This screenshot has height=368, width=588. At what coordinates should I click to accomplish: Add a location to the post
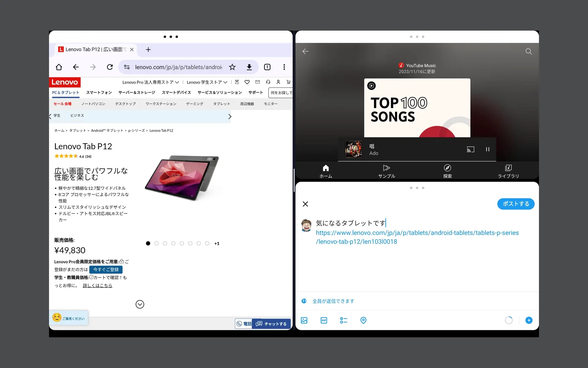(x=364, y=320)
